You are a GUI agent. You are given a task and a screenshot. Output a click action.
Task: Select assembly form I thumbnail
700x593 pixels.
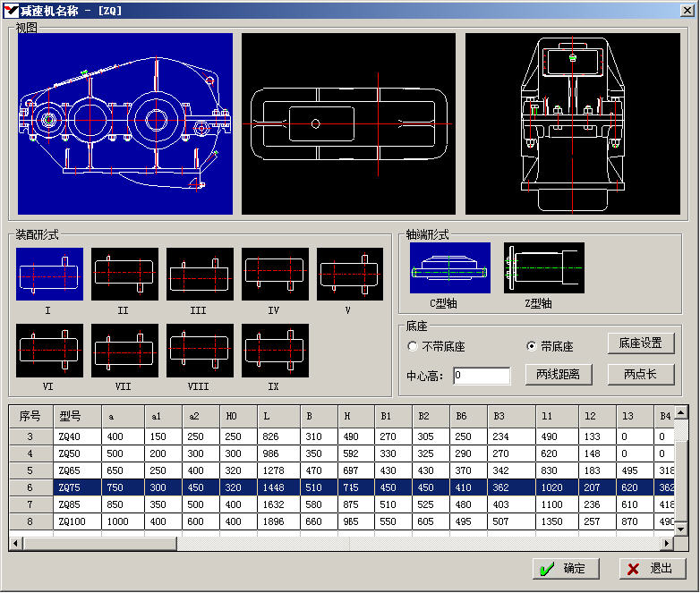(x=49, y=274)
